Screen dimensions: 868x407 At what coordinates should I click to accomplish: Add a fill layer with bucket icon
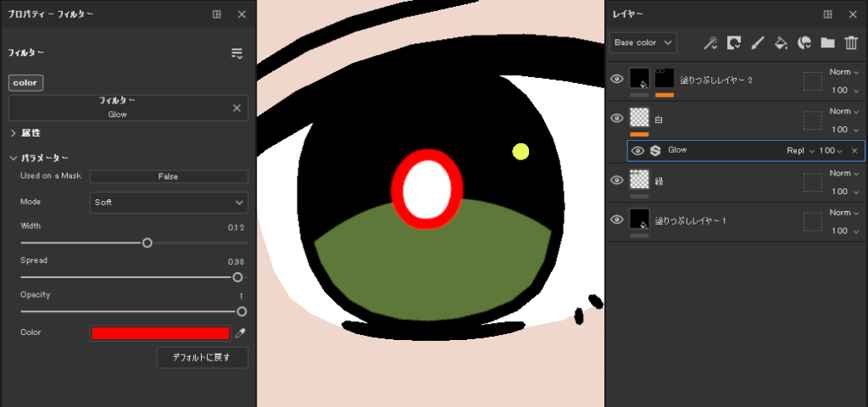click(x=782, y=42)
